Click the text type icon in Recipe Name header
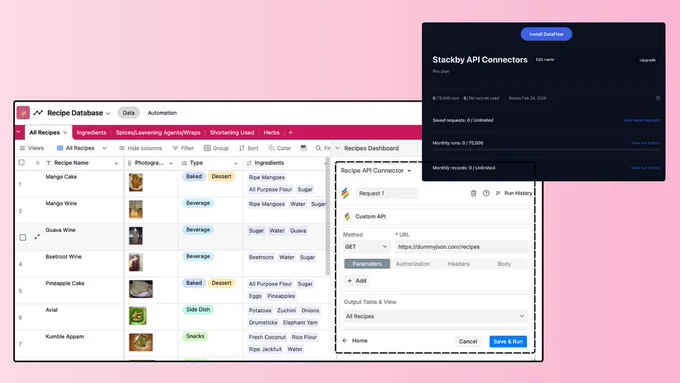This screenshot has width=680, height=383. 48,163
